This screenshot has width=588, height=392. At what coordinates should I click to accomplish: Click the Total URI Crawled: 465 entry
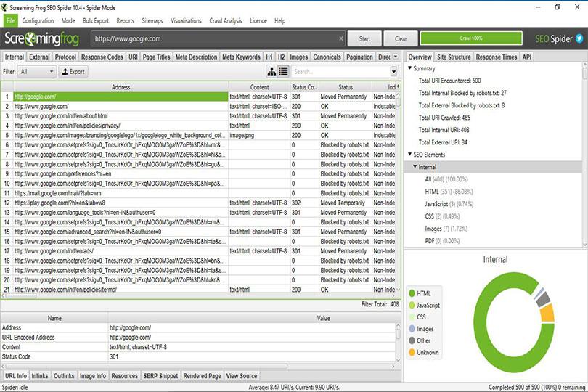point(444,118)
